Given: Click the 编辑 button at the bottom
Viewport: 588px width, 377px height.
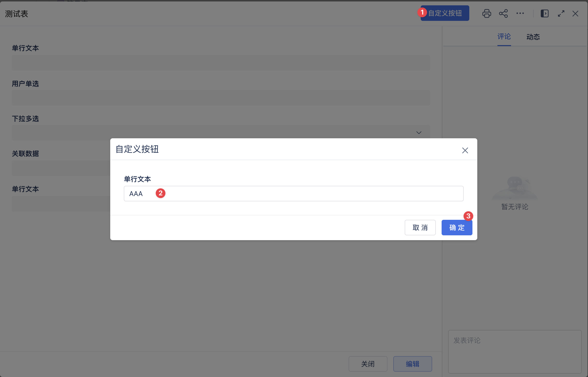Looking at the screenshot, I should (x=412, y=364).
